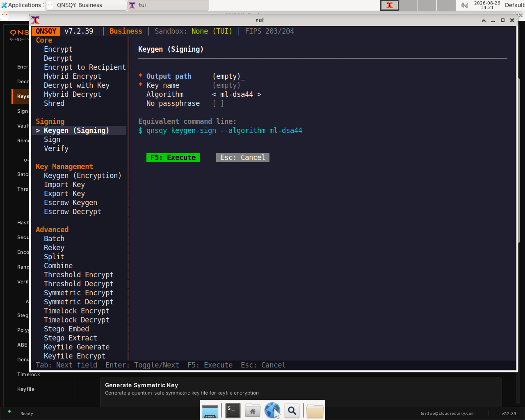Click Timelock in QNSQY background sidebar
Viewport: 525px width, 420px height.
point(29,374)
